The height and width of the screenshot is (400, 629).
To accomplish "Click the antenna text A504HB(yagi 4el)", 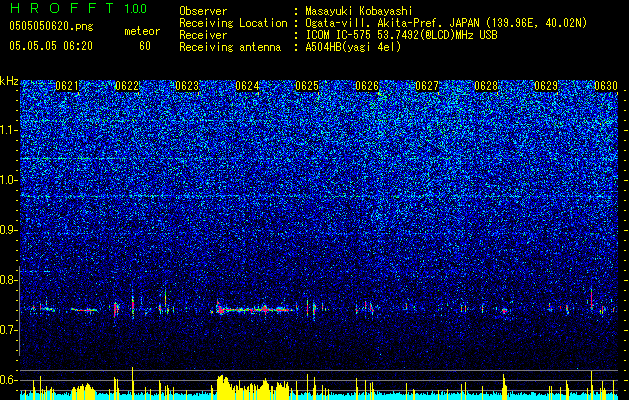I will pos(353,47).
